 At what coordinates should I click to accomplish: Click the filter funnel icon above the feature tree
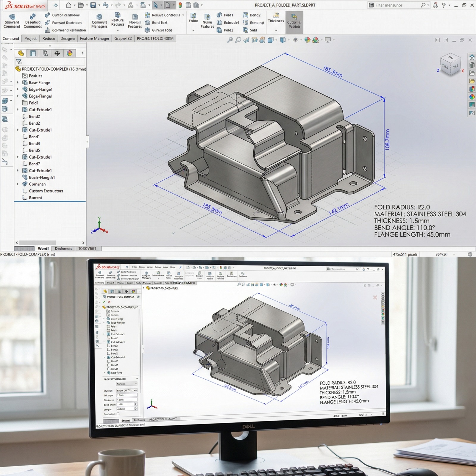tap(19, 62)
